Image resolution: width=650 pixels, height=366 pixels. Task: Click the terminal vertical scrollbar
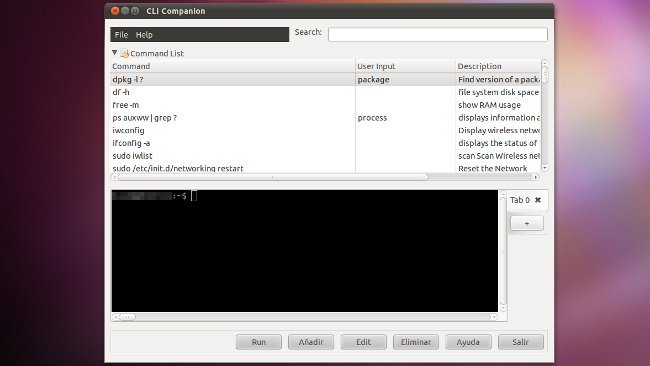tap(503, 251)
